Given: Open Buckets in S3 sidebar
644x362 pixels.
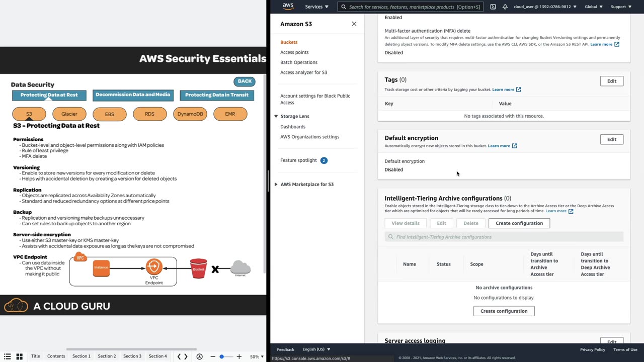Looking at the screenshot, I should tap(289, 42).
